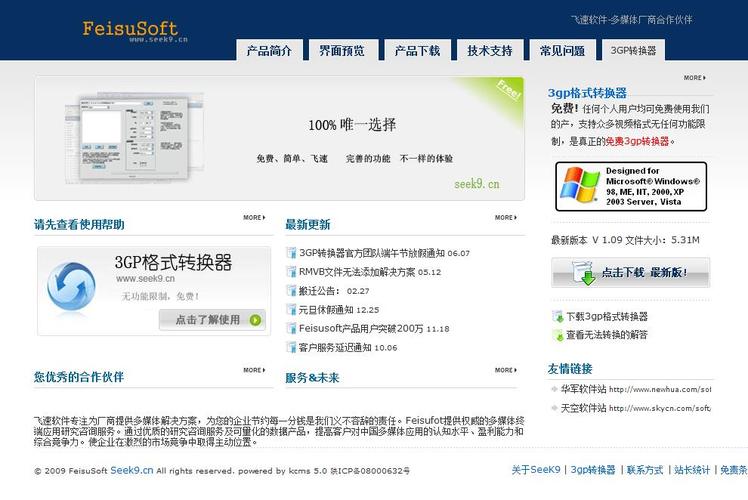Click the 3gp格式转换器 sidebar heading

[x=587, y=93]
